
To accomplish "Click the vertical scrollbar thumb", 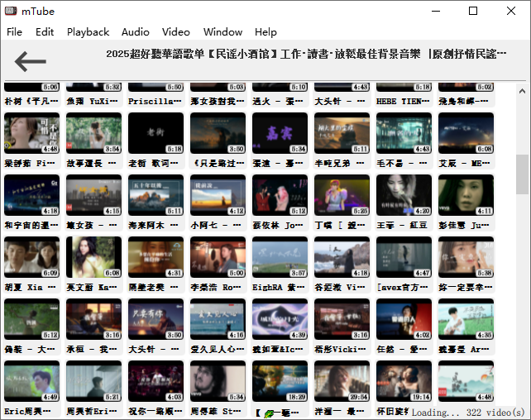I will pos(522,174).
